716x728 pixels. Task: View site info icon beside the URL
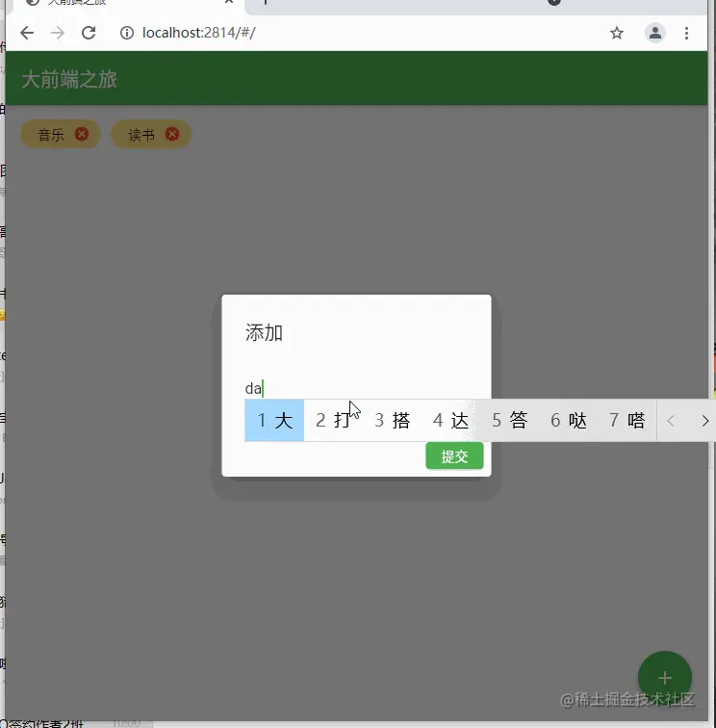pos(127,33)
